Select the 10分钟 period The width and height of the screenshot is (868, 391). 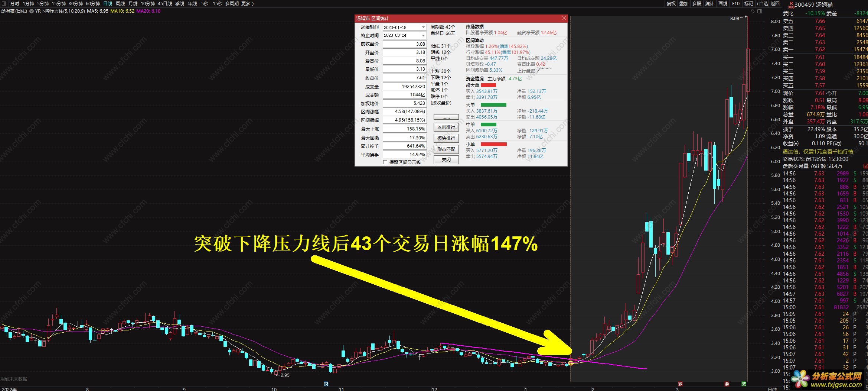pos(148,3)
